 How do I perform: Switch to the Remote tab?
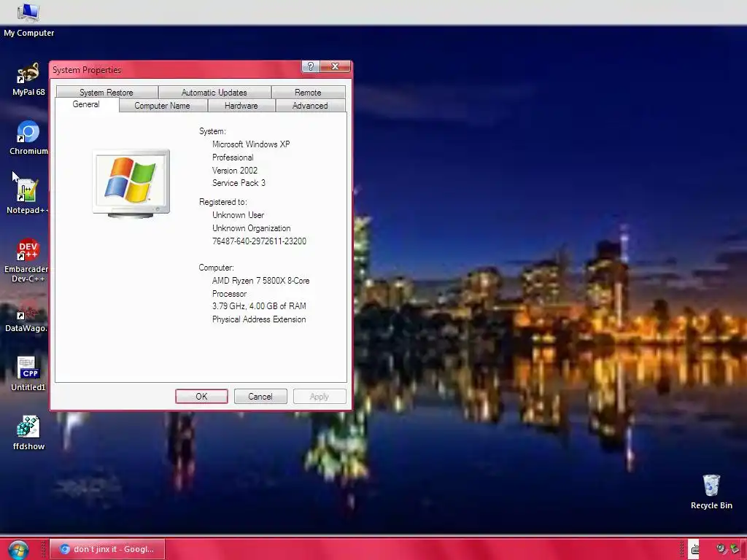(308, 92)
